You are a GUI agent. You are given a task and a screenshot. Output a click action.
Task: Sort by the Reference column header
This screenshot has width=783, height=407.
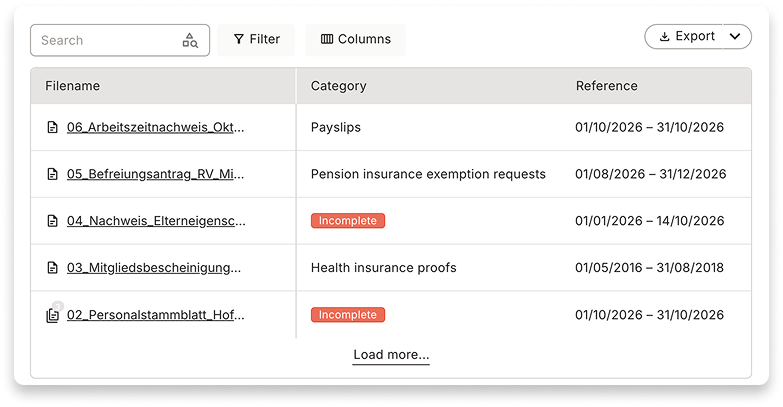[x=607, y=86]
